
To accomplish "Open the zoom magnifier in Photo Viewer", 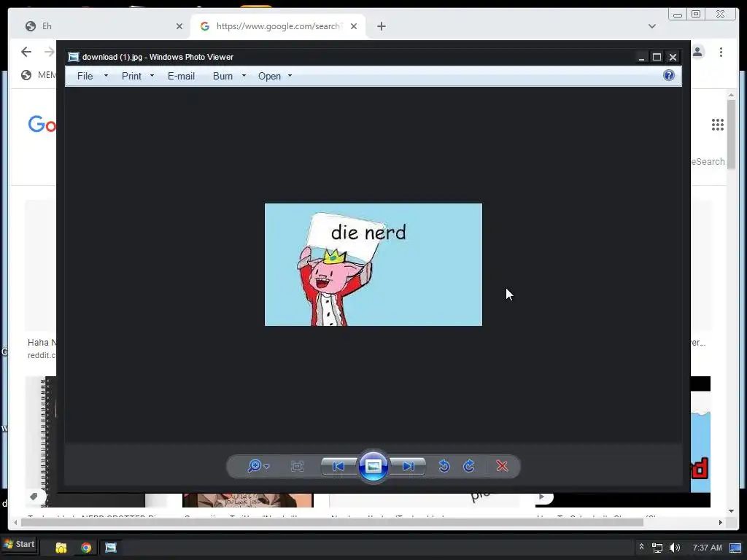I will point(255,466).
